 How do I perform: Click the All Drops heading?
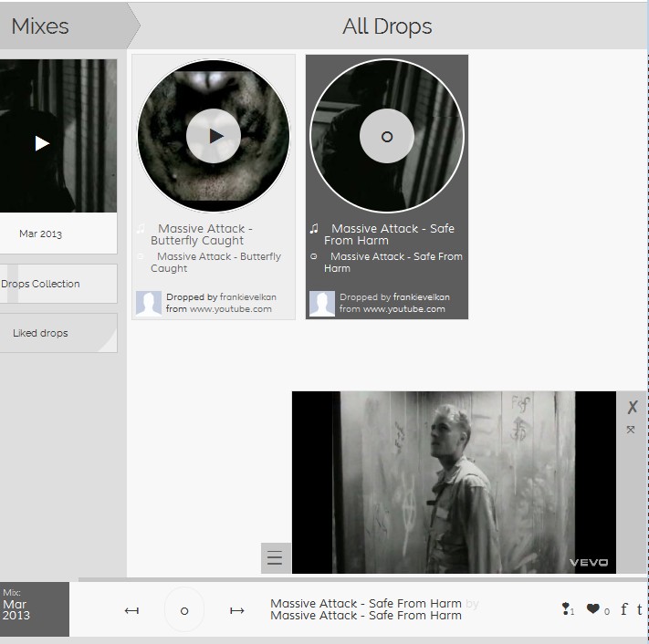(387, 26)
